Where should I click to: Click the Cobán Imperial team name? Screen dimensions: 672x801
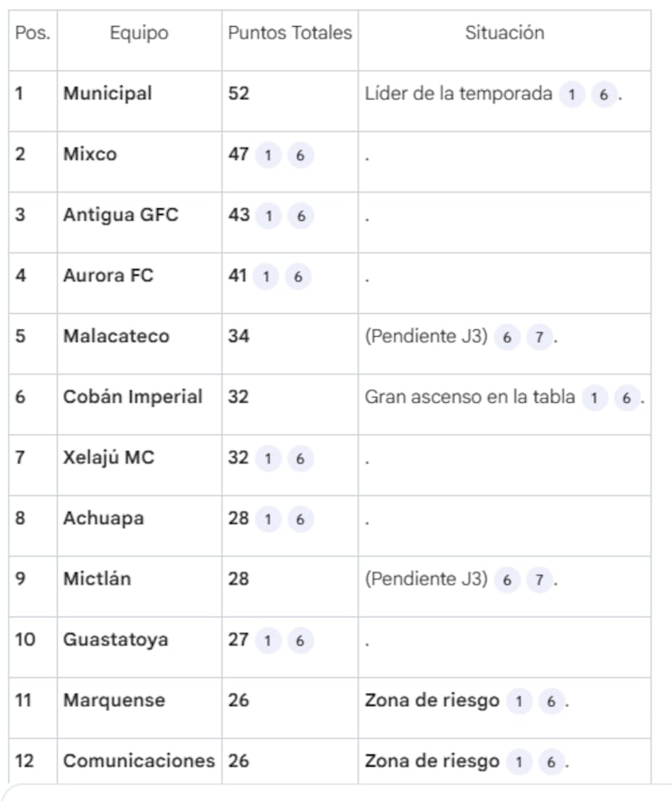pyautogui.click(x=133, y=397)
